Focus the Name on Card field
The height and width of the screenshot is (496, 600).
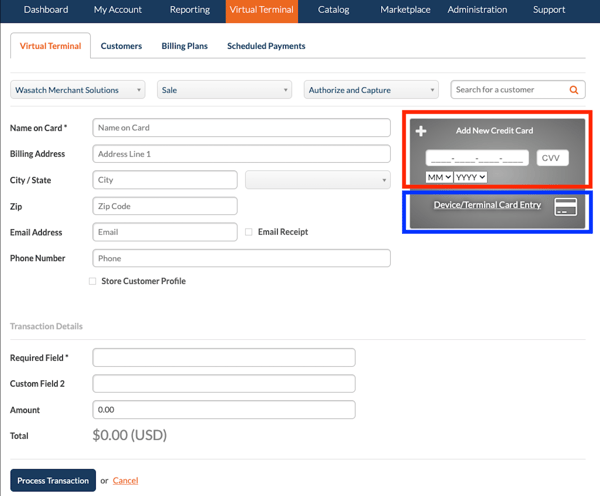[241, 128]
